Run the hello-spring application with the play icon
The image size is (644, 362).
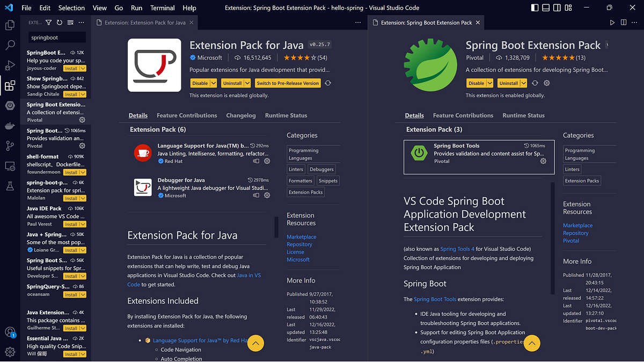(x=612, y=23)
